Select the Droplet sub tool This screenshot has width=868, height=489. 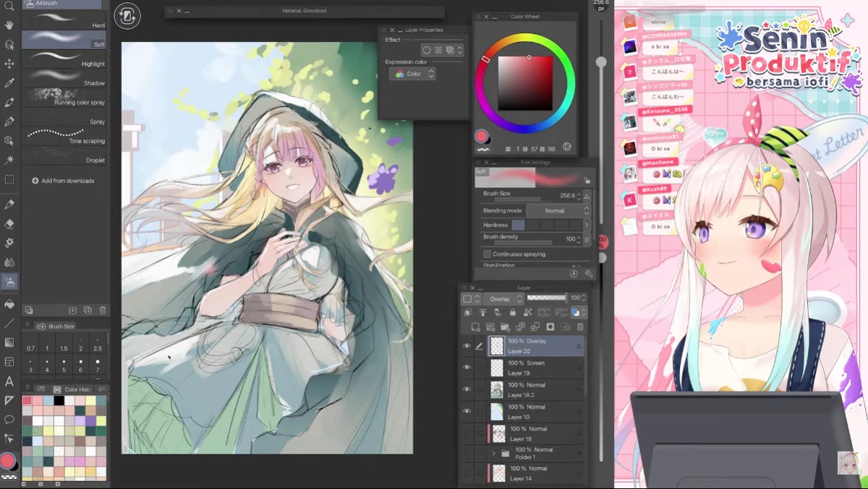64,155
